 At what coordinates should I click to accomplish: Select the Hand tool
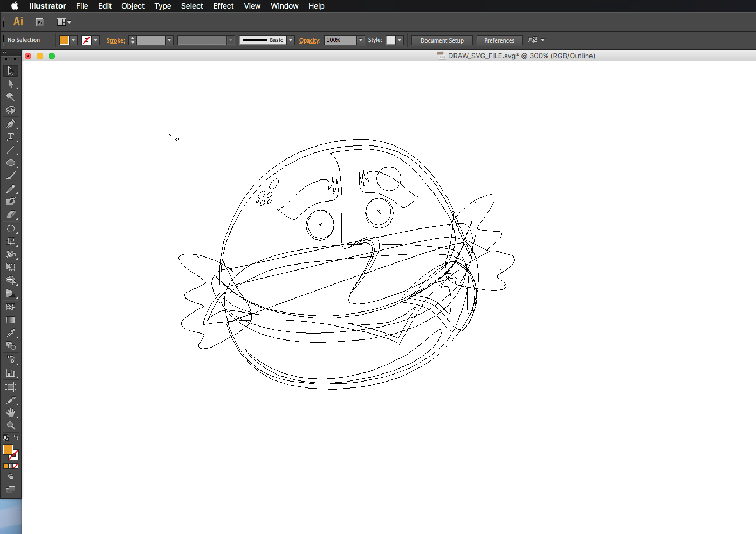pyautogui.click(x=10, y=413)
